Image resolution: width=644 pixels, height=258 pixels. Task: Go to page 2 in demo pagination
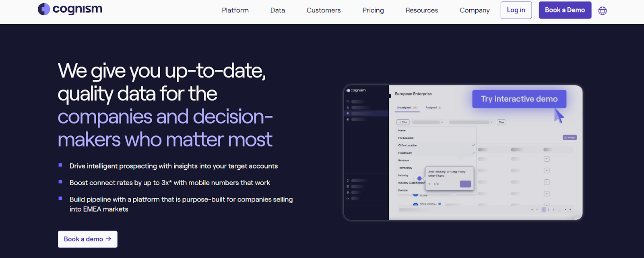click(549, 210)
